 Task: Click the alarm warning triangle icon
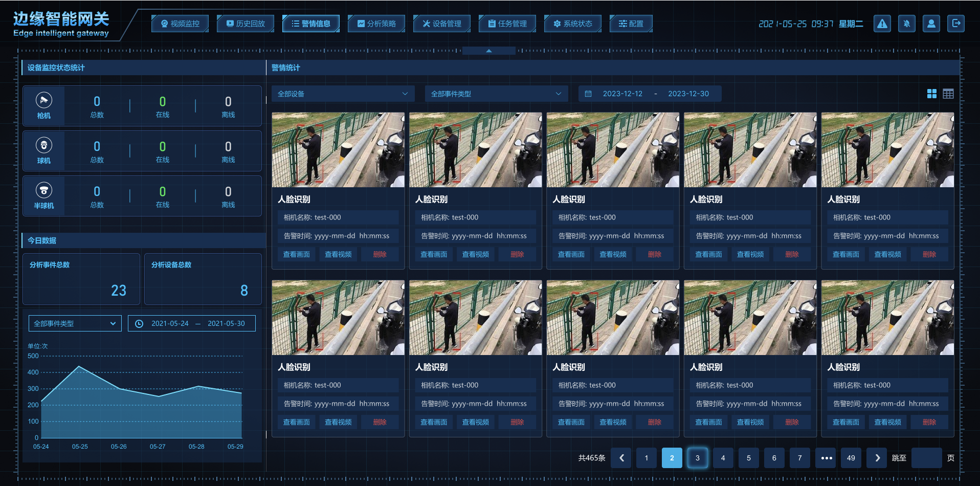pos(882,24)
